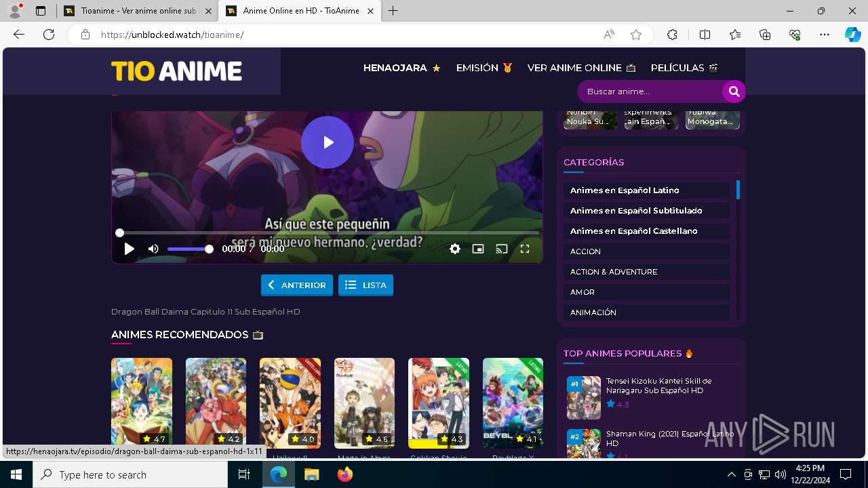Select Animes en Español Latino category
868x488 pixels.
(x=646, y=190)
